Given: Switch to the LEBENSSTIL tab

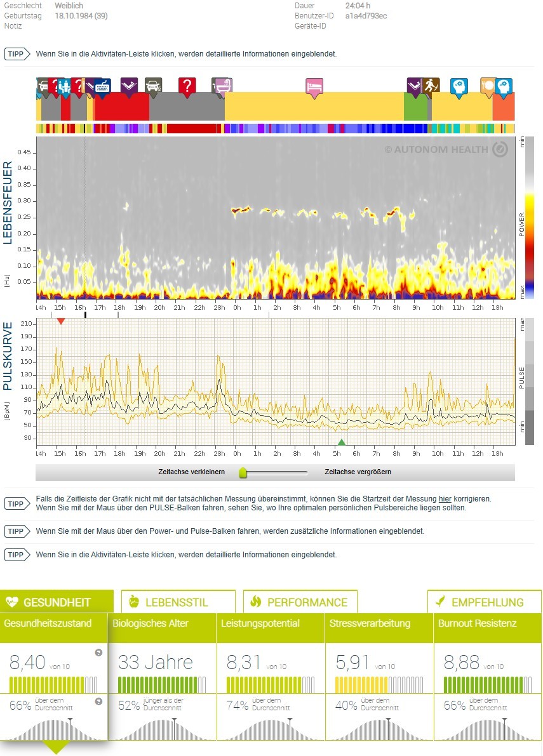Looking at the screenshot, I should (177, 602).
